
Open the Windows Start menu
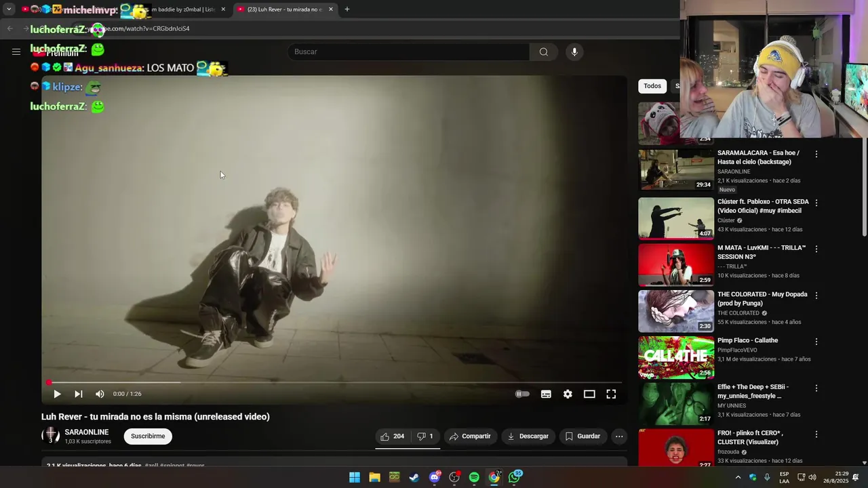point(355,477)
